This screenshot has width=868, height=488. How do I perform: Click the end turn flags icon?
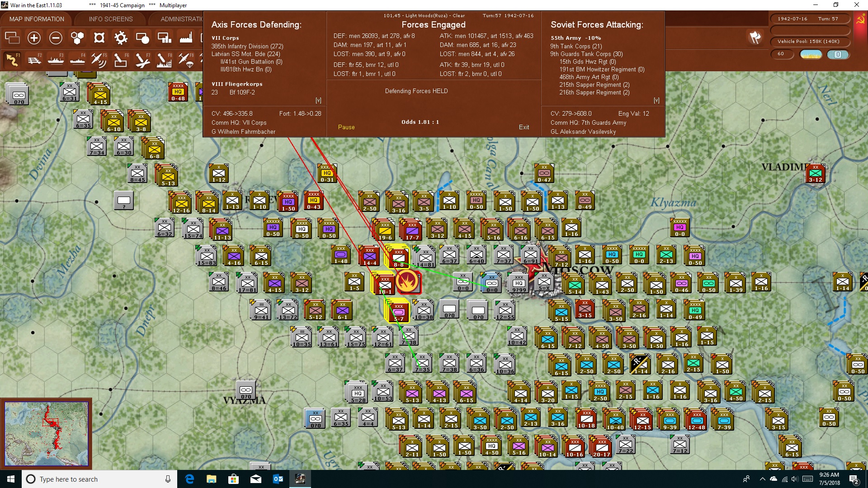[x=755, y=38]
